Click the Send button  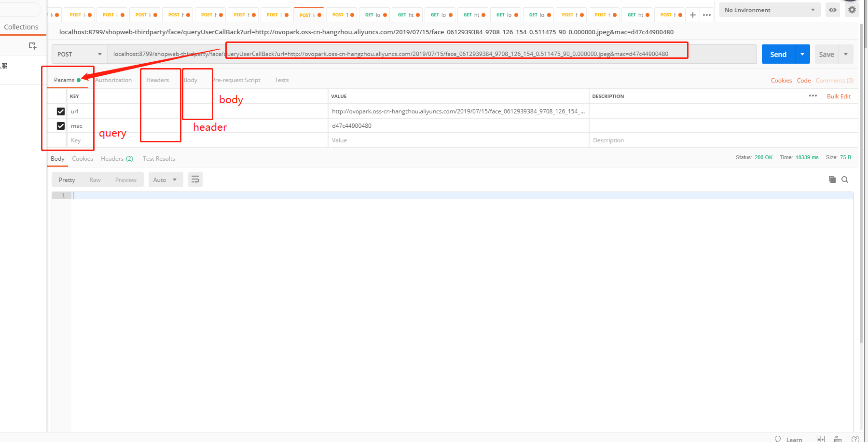(x=777, y=54)
